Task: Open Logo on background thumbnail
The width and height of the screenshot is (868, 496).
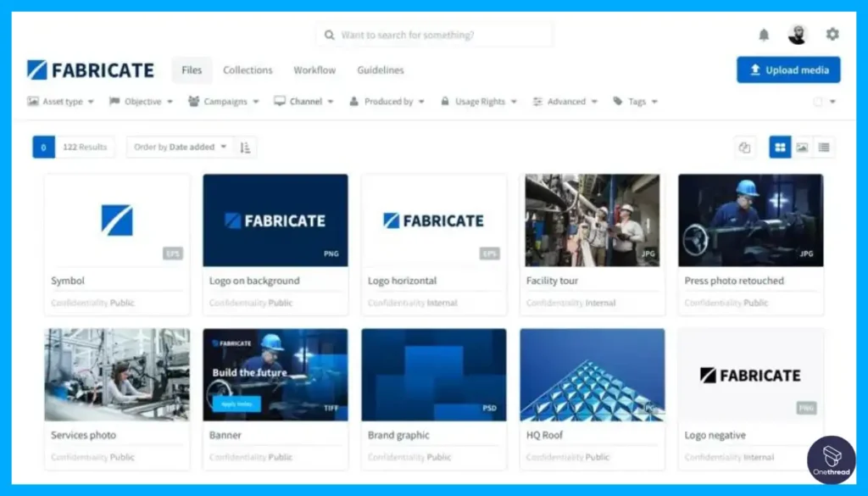Action: point(275,220)
